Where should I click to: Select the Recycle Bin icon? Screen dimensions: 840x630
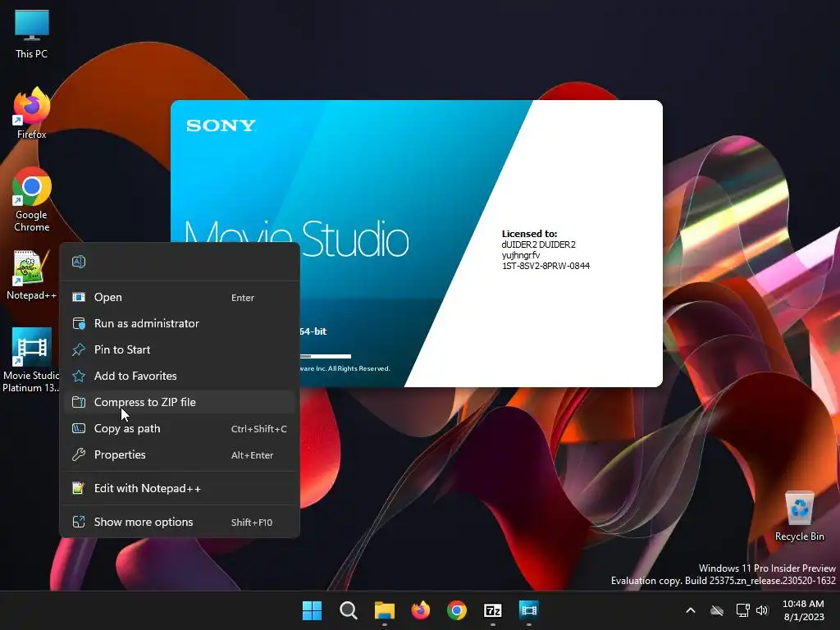[x=799, y=517]
